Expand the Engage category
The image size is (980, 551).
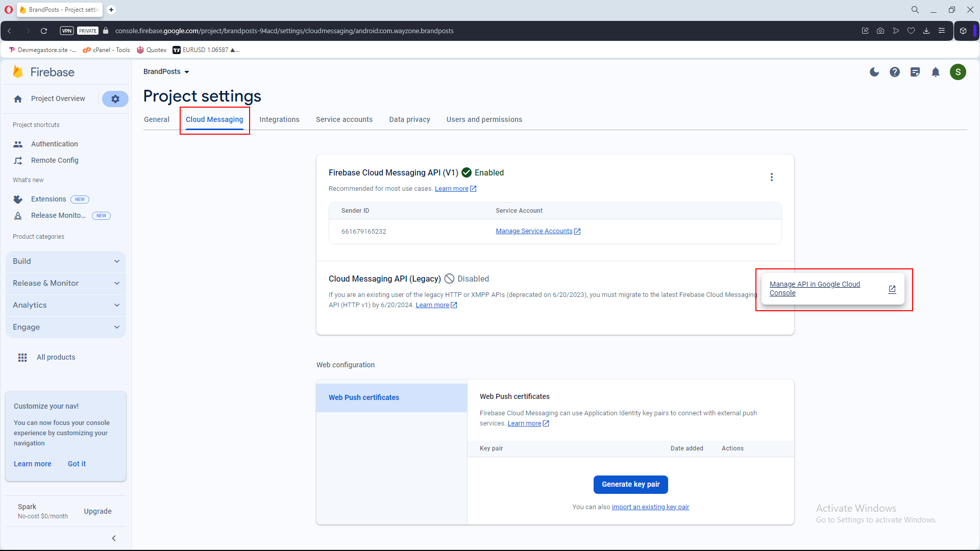pyautogui.click(x=66, y=327)
